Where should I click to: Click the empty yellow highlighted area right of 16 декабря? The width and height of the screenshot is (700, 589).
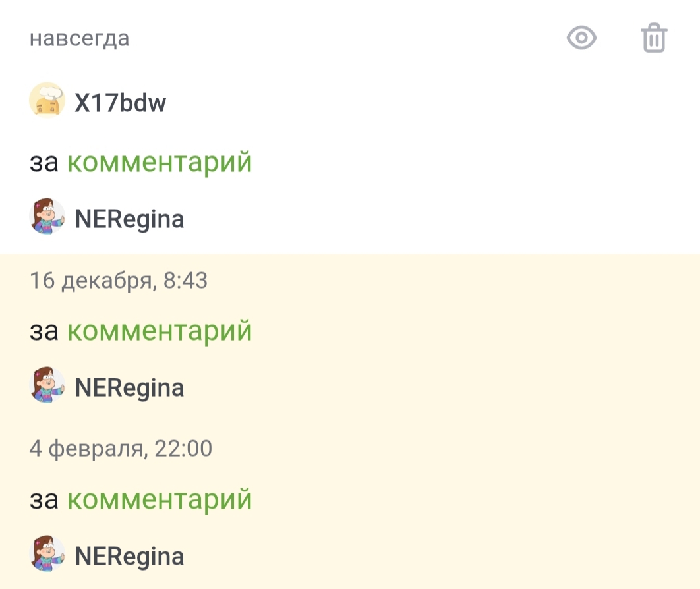coord(453,281)
